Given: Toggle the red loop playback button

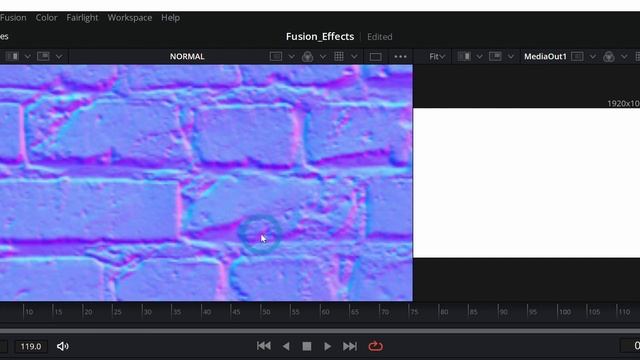Looking at the screenshot, I should point(376,346).
